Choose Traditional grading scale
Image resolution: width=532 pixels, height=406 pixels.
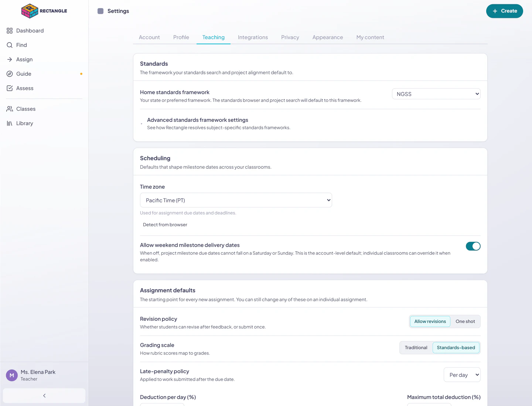click(x=416, y=348)
